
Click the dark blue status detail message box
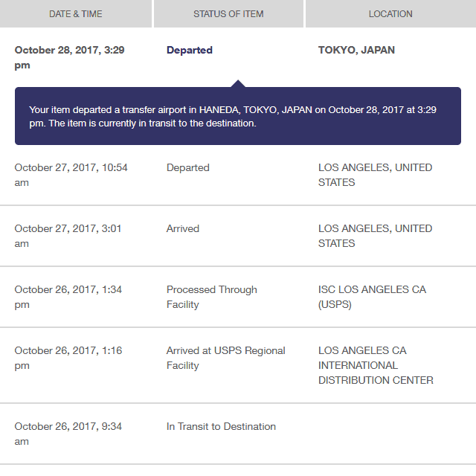coord(237,116)
